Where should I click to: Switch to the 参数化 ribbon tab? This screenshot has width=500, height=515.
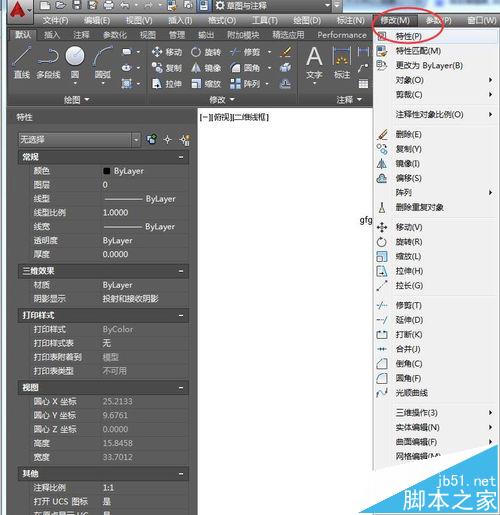[115, 35]
